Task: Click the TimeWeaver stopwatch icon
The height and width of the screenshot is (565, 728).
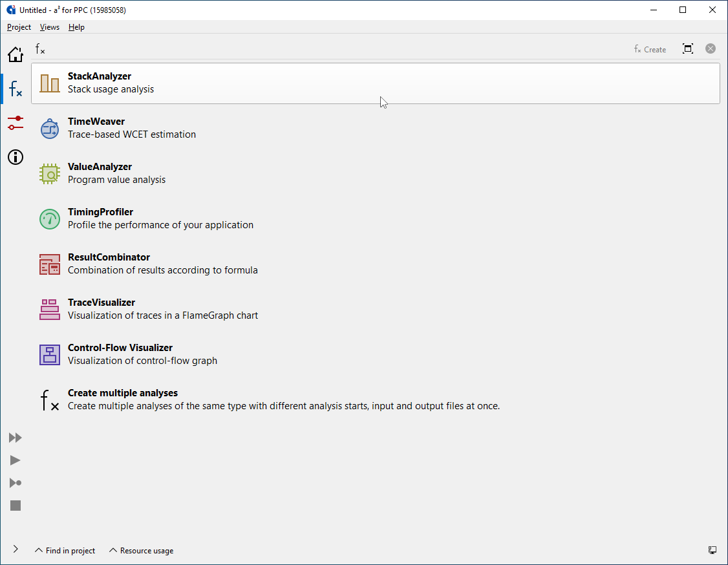Action: 50,129
